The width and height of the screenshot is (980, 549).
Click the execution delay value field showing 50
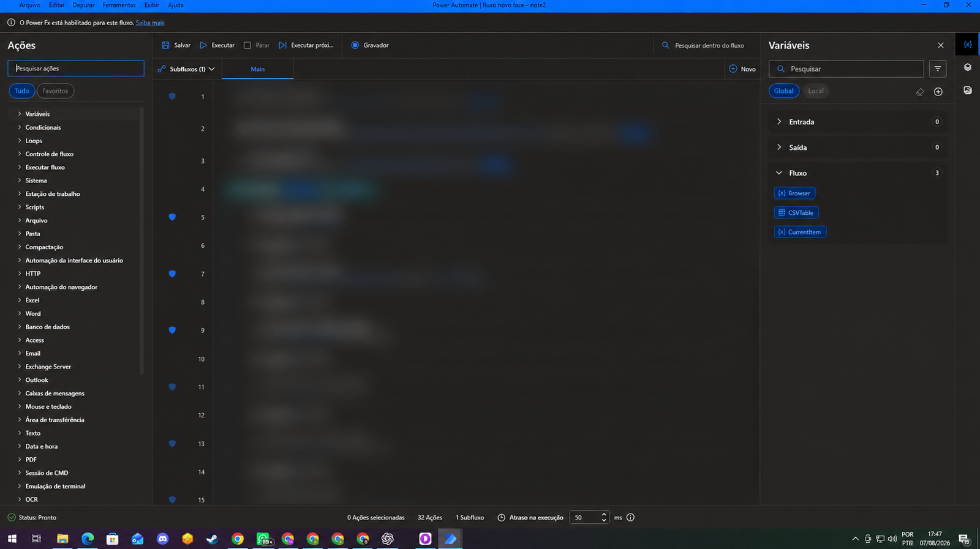[x=584, y=518]
